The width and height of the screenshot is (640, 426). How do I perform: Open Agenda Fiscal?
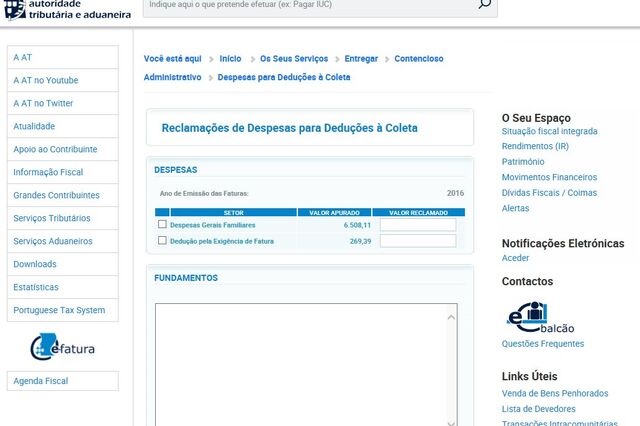point(63,381)
